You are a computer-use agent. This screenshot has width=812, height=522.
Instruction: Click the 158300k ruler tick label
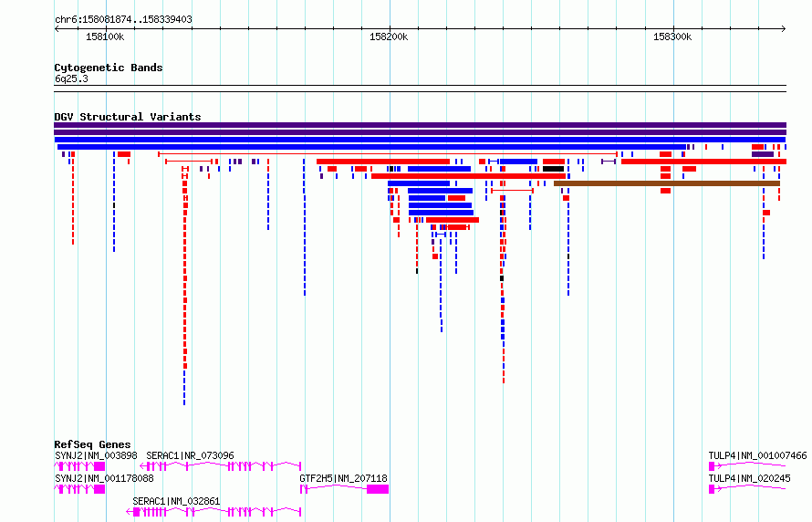coord(672,37)
